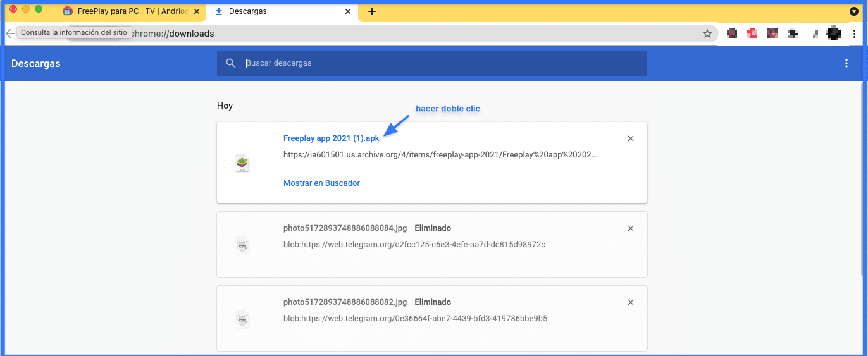
Task: Open a new tab with plus button
Action: point(372,11)
